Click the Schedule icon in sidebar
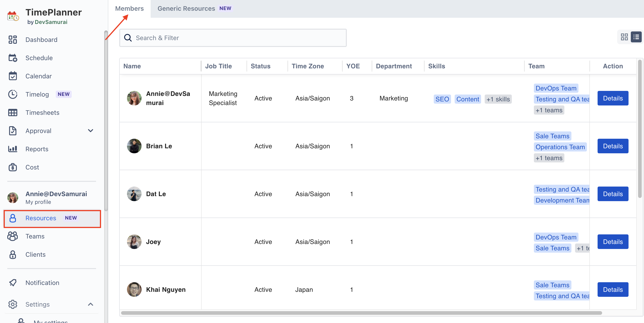This screenshot has height=323, width=644. pyautogui.click(x=12, y=58)
